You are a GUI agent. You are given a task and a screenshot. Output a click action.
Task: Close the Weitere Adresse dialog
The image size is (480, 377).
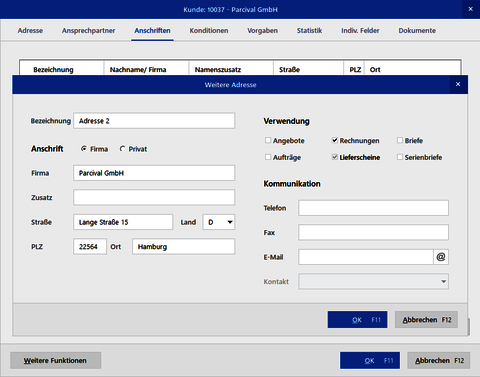pos(458,84)
